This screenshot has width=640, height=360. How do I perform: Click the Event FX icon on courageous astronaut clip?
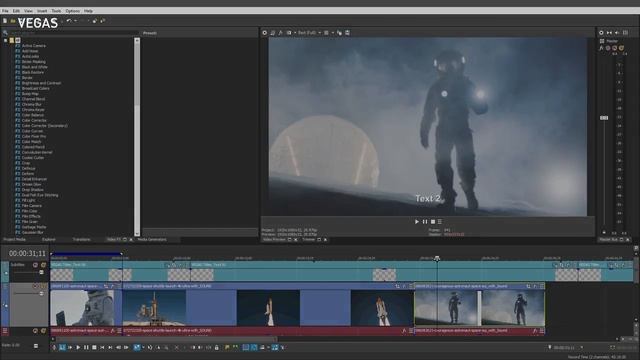point(535,286)
